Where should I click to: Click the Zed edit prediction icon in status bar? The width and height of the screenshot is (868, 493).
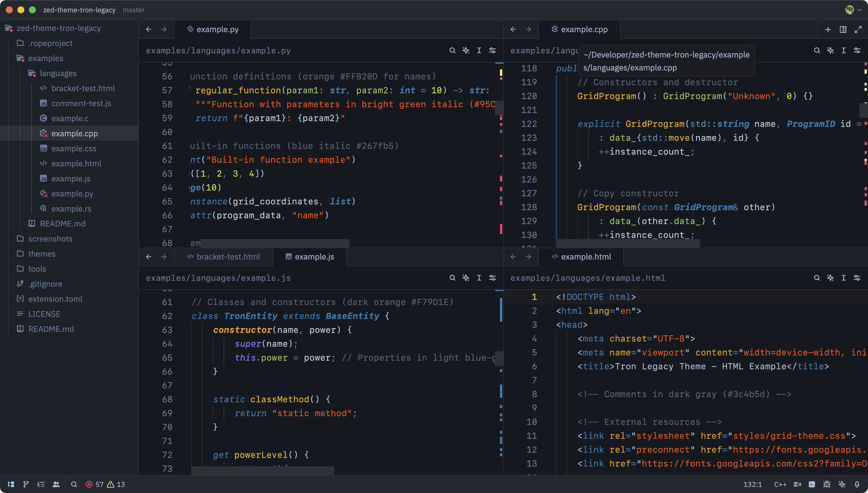(797, 484)
